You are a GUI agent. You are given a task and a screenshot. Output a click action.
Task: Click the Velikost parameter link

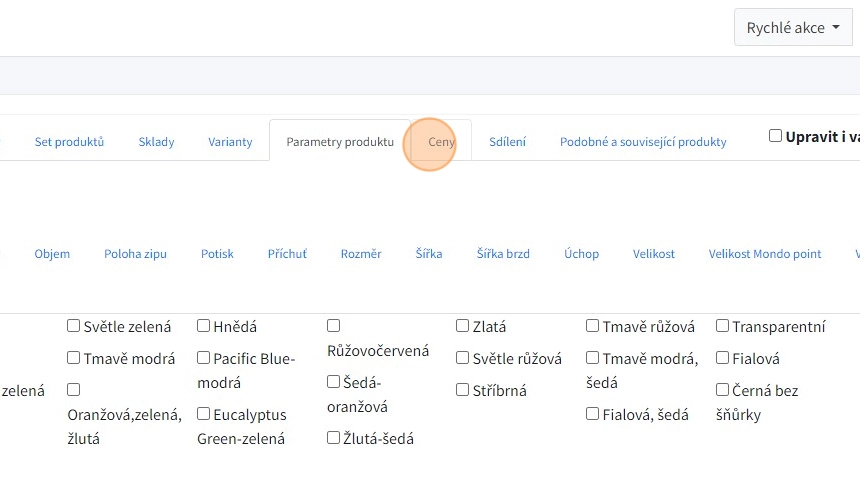[x=653, y=254]
